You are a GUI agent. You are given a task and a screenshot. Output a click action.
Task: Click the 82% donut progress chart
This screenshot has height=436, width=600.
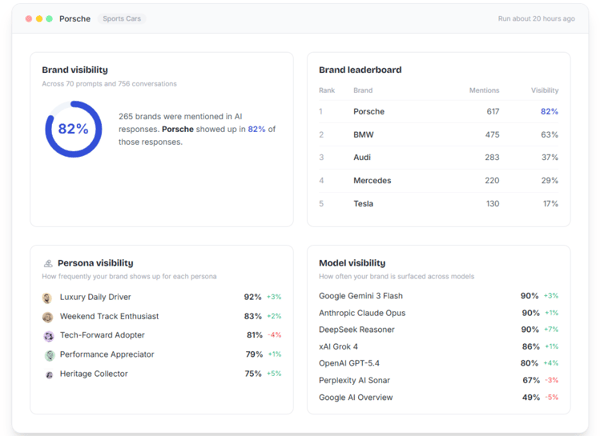coord(73,129)
